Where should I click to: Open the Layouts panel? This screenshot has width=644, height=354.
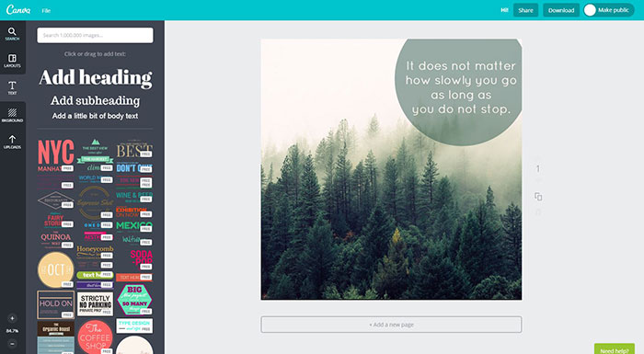[x=12, y=61]
